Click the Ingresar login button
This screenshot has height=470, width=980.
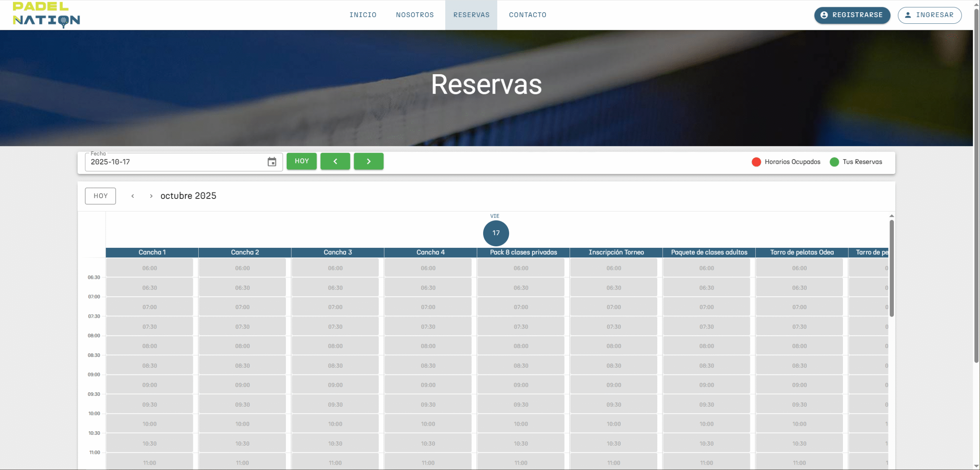[929, 15]
